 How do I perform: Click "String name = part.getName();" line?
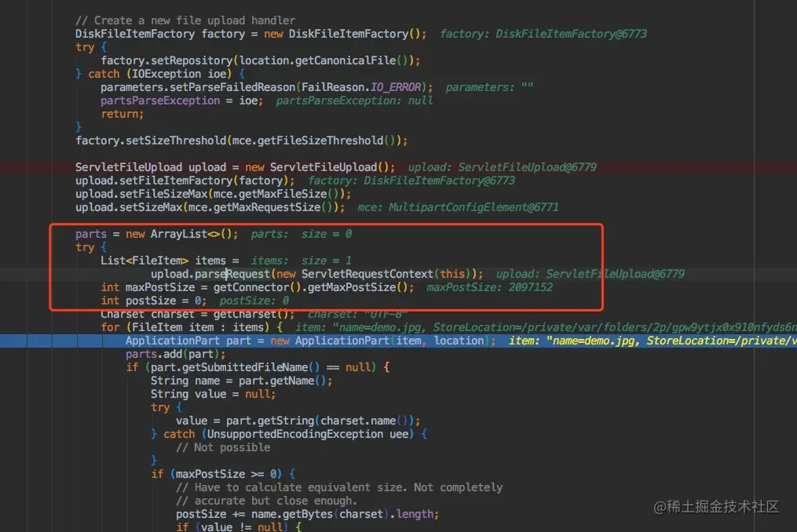[x=241, y=381]
